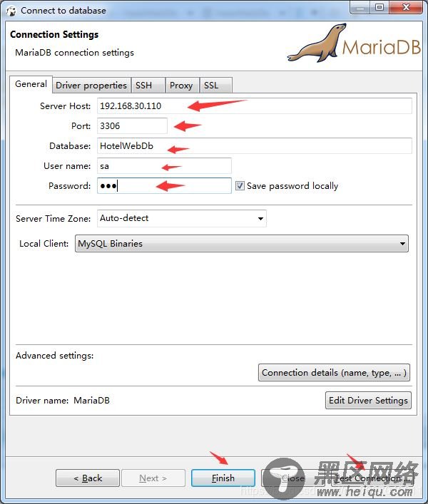Open the Driver properties tab
This screenshot has height=504, width=428.
point(91,86)
